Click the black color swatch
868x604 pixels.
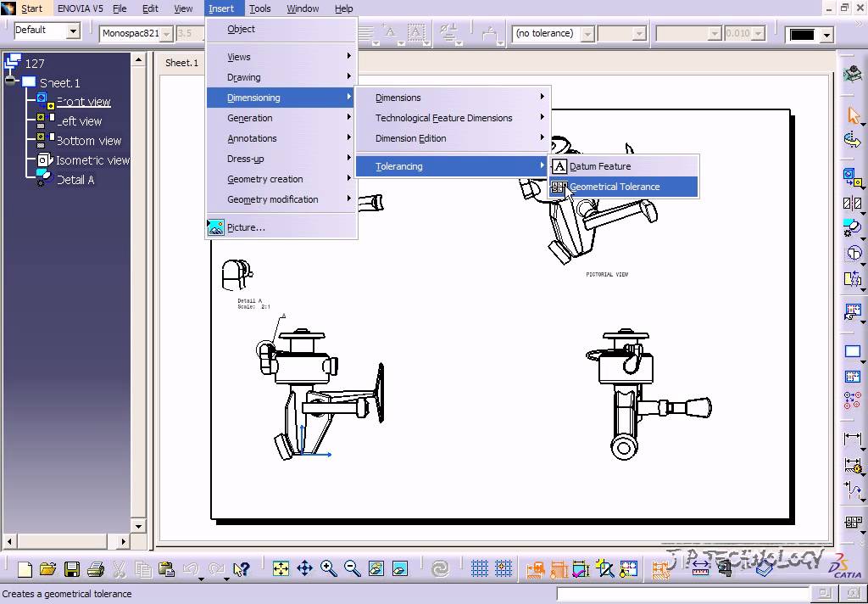point(802,36)
